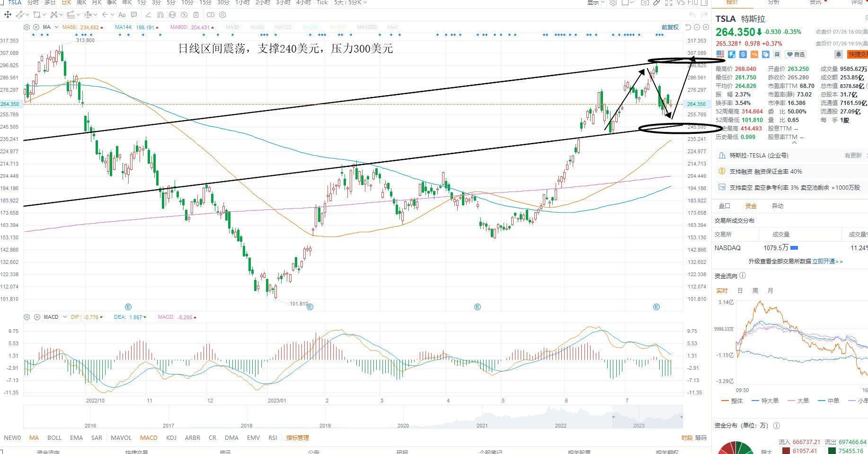Toggle the link/overlay rings tool
868x454 pixels.
coord(211,15)
